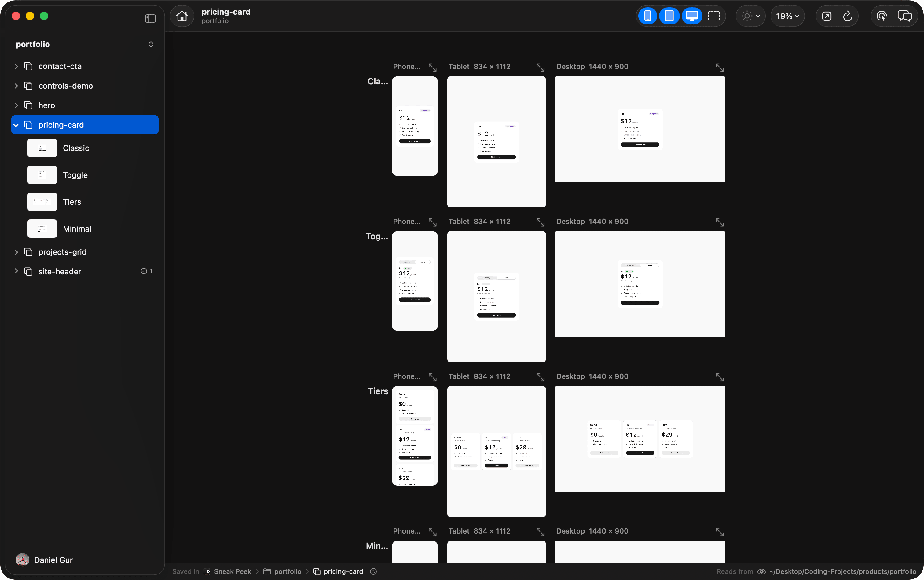Toggle the sidebar panel icon
The image size is (924, 580).
150,18
